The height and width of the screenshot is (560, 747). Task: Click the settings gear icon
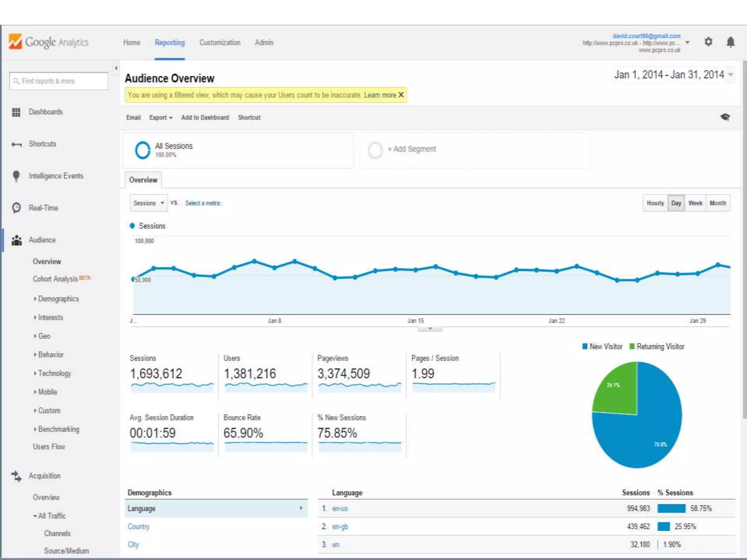pyautogui.click(x=708, y=42)
